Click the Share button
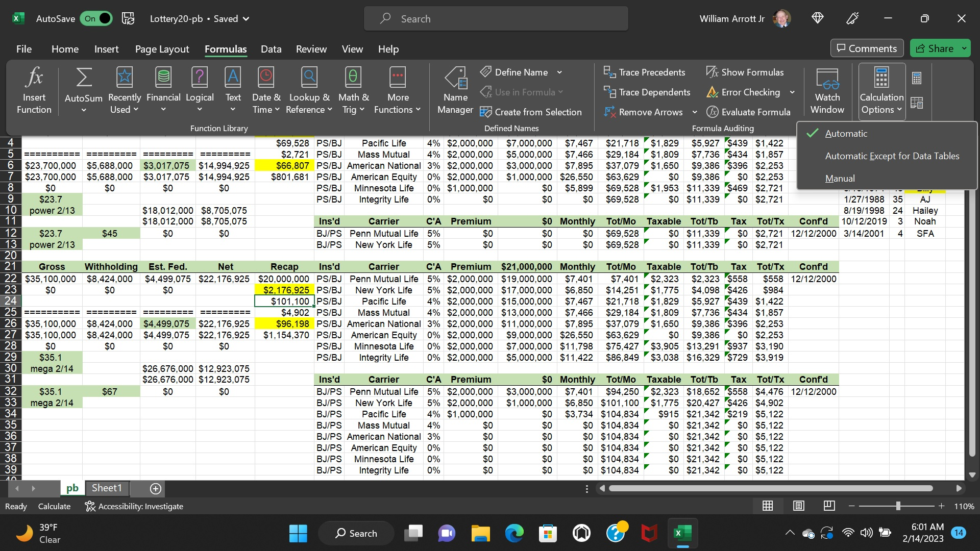Screen dimensions: 980x551 (x=935, y=48)
